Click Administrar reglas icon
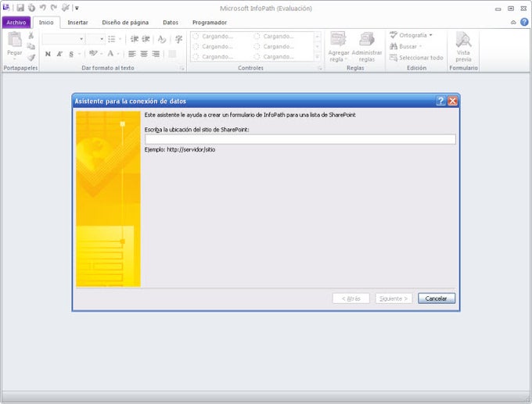Image resolution: width=532 pixels, height=404 pixels. pyautogui.click(x=367, y=39)
